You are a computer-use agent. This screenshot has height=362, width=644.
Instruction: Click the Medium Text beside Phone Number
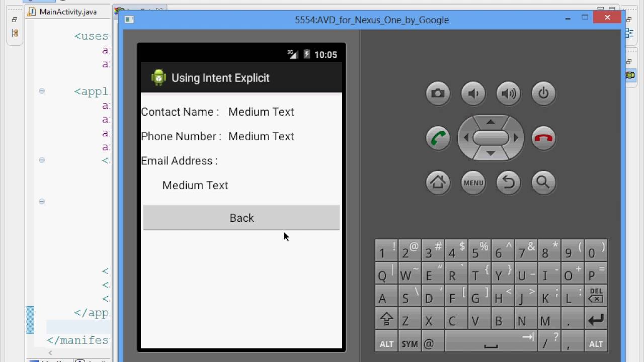click(261, 136)
